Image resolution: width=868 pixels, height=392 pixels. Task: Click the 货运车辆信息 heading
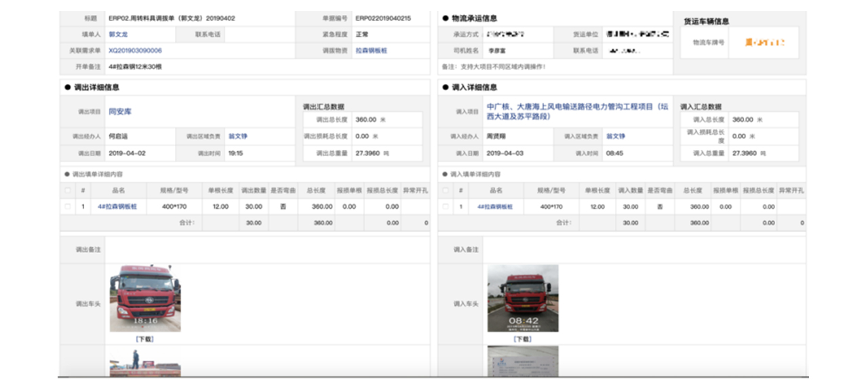[707, 21]
